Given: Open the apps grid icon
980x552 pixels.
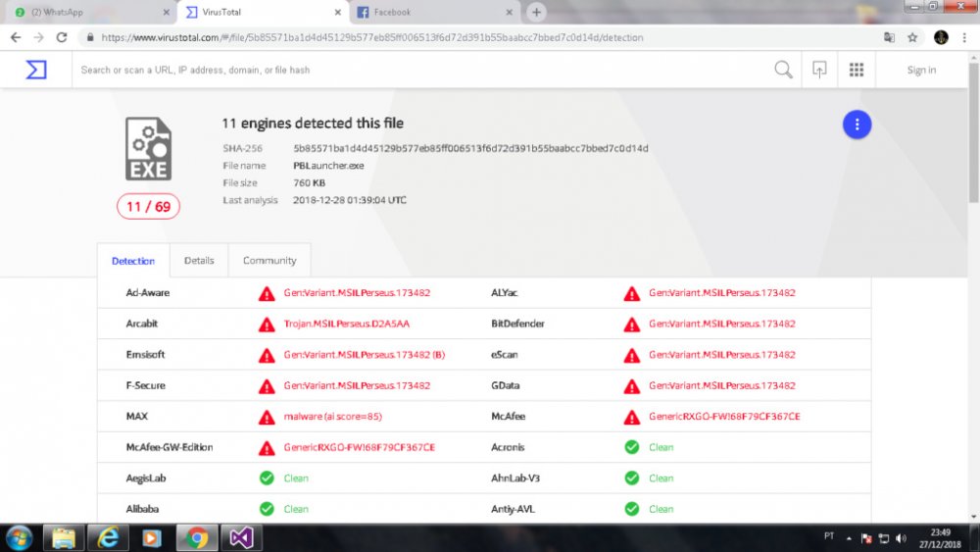Looking at the screenshot, I should [x=857, y=70].
